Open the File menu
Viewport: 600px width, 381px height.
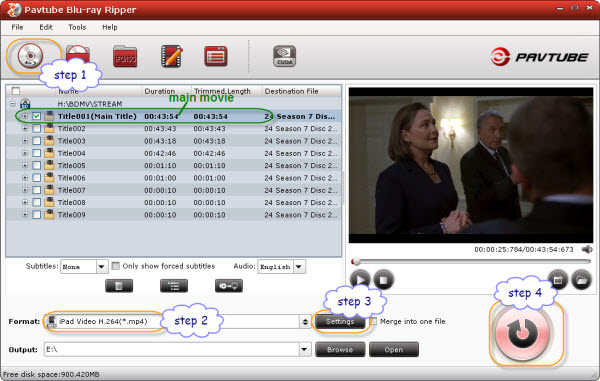click(x=17, y=27)
